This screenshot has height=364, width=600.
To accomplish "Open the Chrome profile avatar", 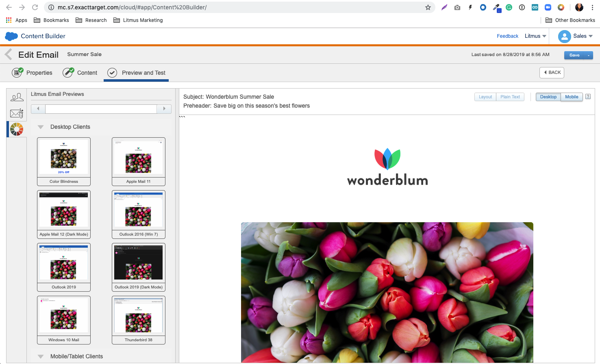I will [579, 7].
